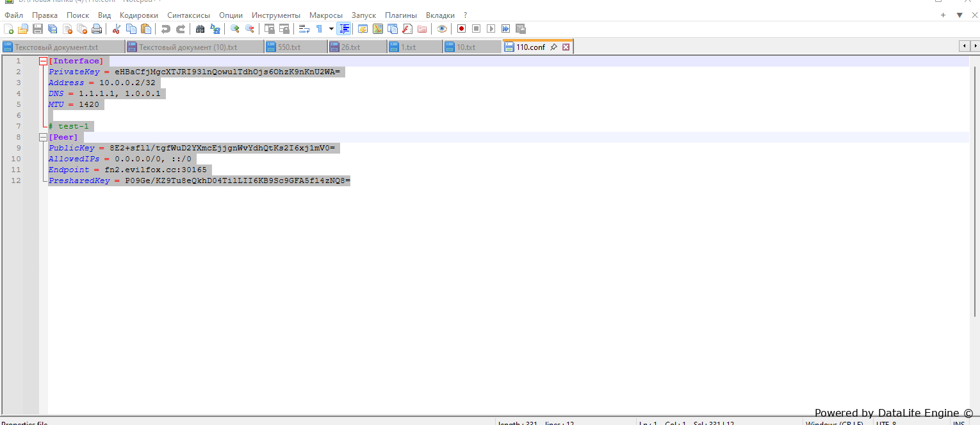Undo the last action
This screenshot has height=425, width=980.
(166, 29)
